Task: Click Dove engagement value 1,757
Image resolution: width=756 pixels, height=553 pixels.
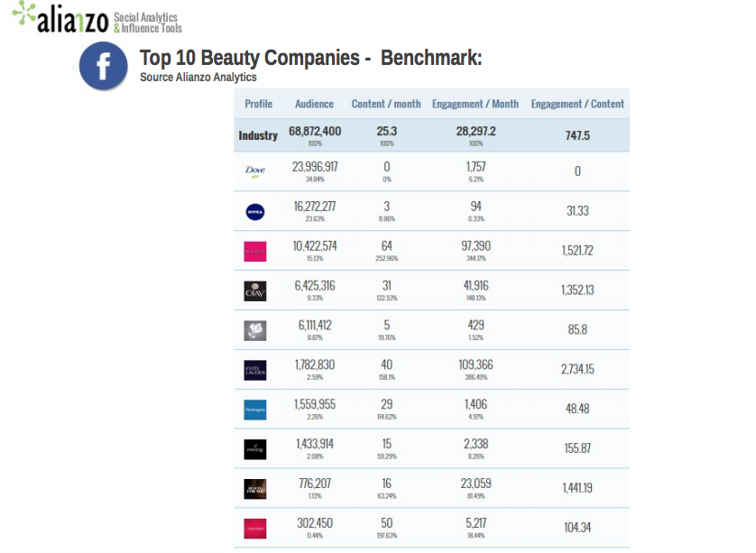Action: point(475,167)
